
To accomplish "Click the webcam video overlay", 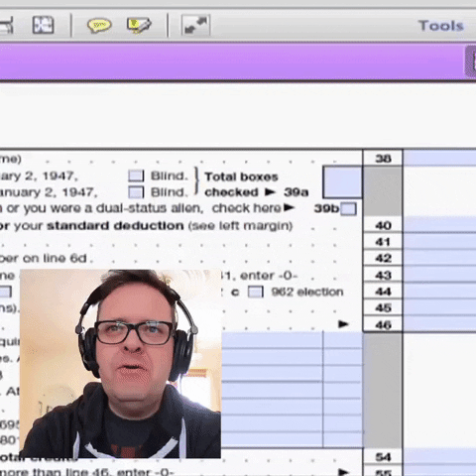I will (x=120, y=364).
